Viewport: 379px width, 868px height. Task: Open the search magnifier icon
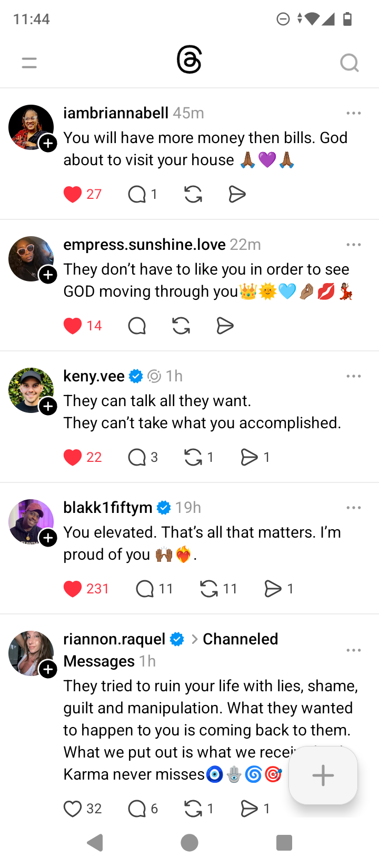tap(349, 63)
